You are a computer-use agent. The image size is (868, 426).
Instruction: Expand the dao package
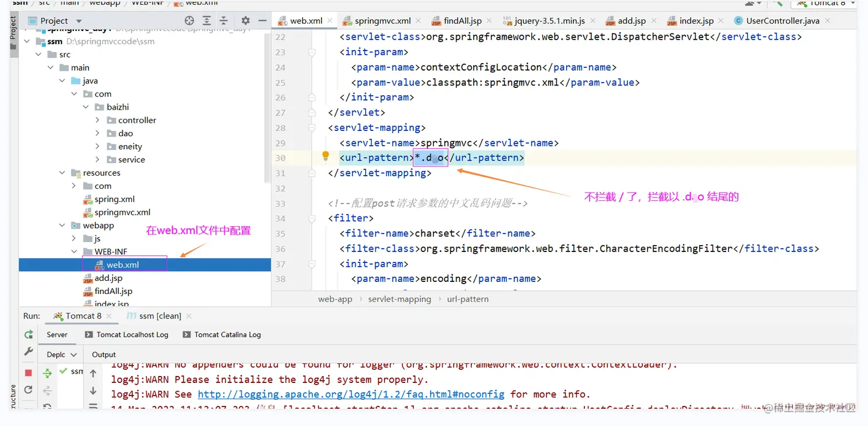[98, 133]
